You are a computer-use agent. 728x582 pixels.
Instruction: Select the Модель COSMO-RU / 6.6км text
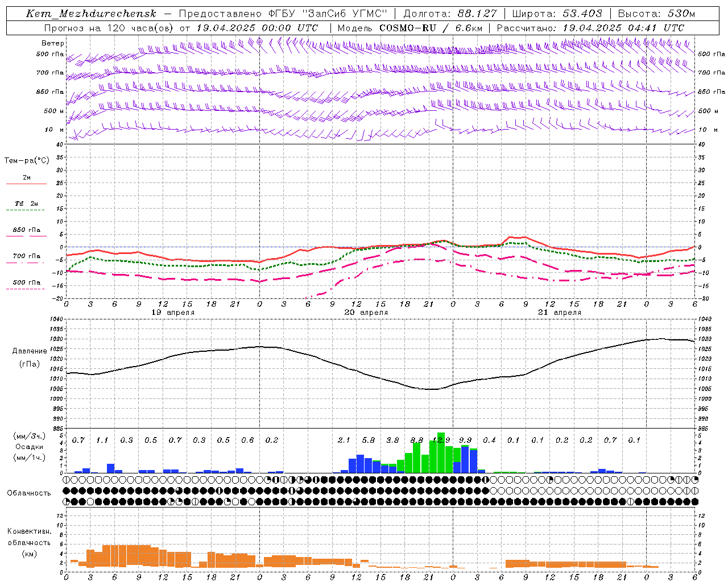tap(409, 28)
